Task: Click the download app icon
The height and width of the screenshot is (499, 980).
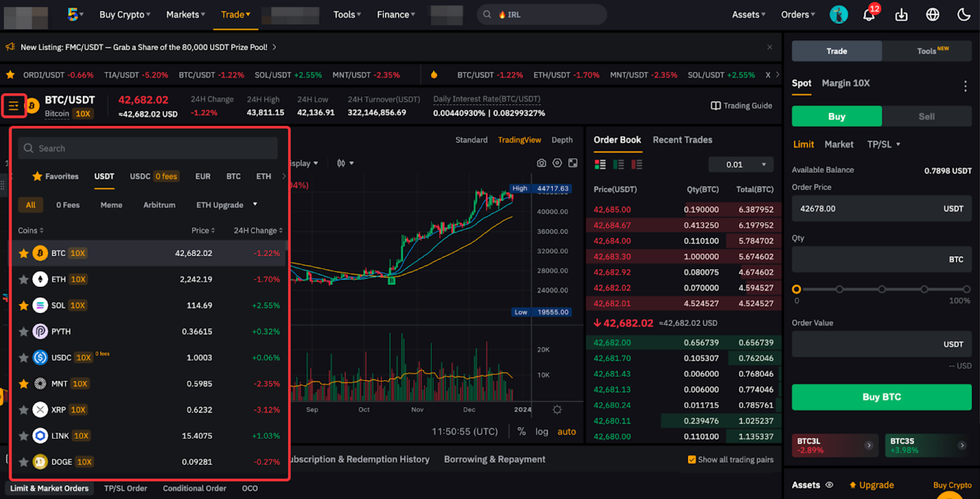Action: point(901,15)
